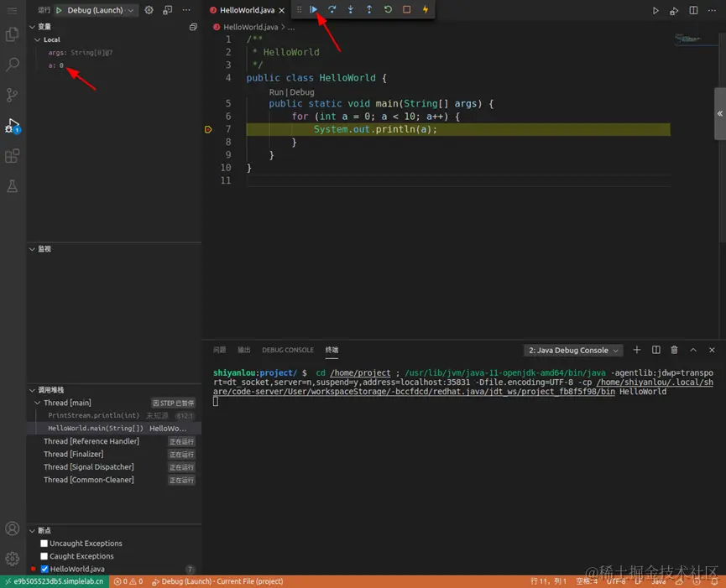Enable Caught Exceptions breakpoint
The width and height of the screenshot is (726, 588).
[x=44, y=556]
